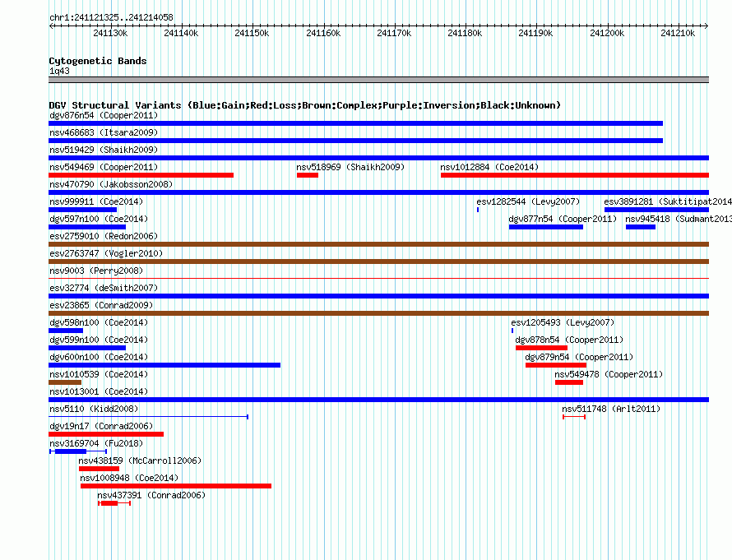Viewport: 732px width, 560px height.
Task: Open the nsv999911 (Coe2014) blue bar
Action: [x=82, y=210]
